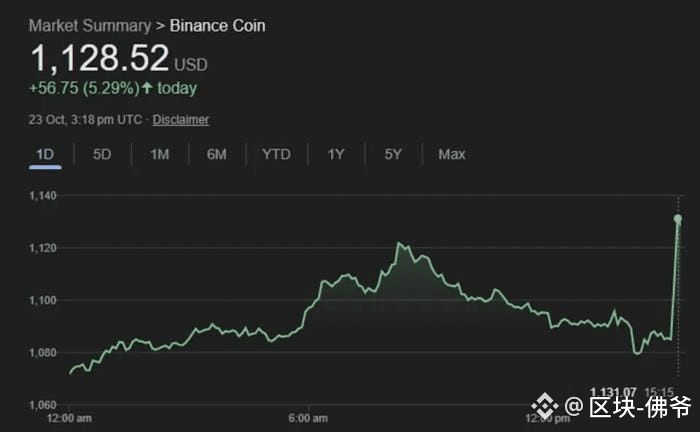Switch to the 1Y chart tab
The width and height of the screenshot is (700, 432).
pyautogui.click(x=336, y=154)
